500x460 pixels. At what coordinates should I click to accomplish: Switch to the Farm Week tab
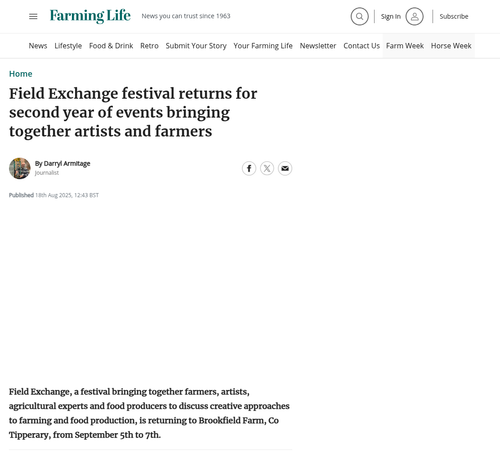(405, 46)
